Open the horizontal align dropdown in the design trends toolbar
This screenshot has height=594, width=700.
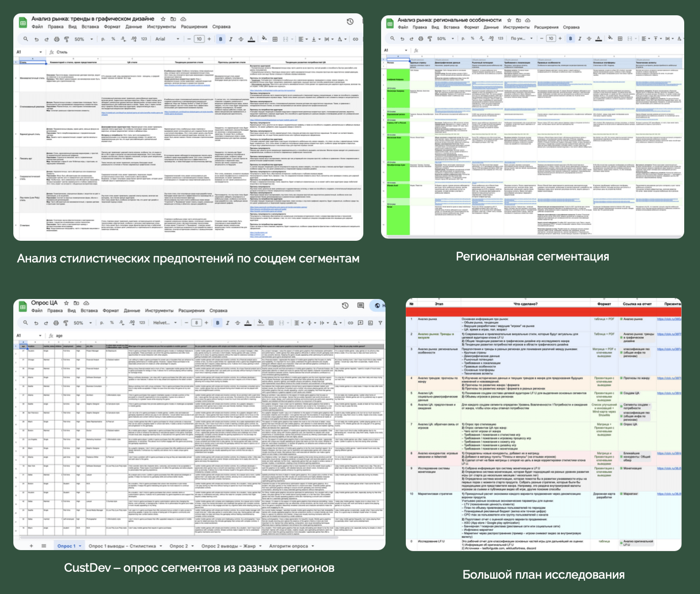point(303,39)
